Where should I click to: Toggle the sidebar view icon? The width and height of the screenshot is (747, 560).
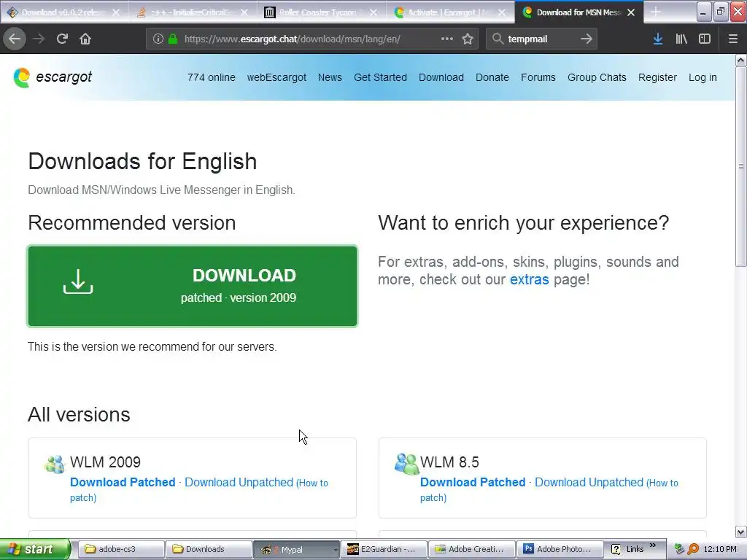705,39
